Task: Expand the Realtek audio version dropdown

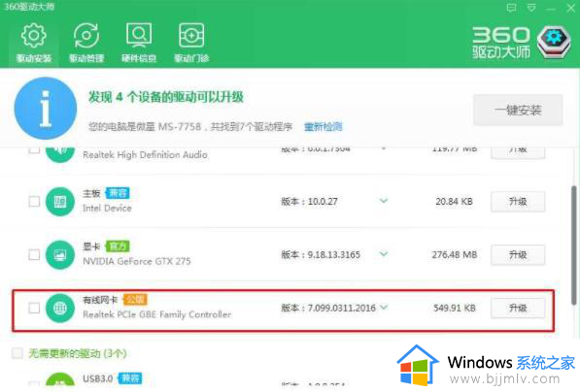Action: 384,148
